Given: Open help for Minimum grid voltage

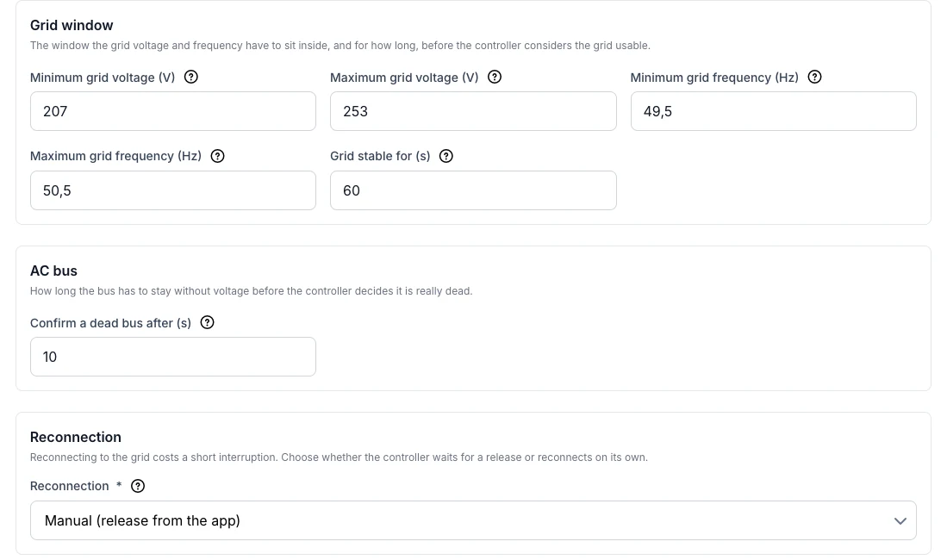Looking at the screenshot, I should coord(190,77).
